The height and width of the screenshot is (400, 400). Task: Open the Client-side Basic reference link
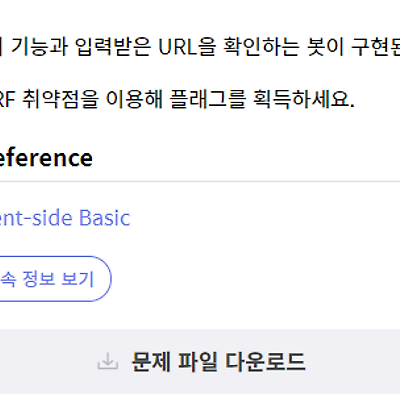tap(65, 218)
